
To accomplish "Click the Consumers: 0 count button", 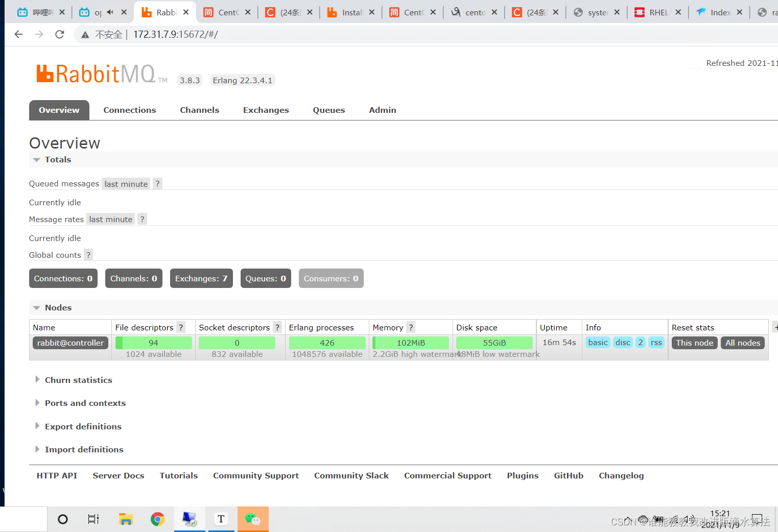I will (331, 278).
